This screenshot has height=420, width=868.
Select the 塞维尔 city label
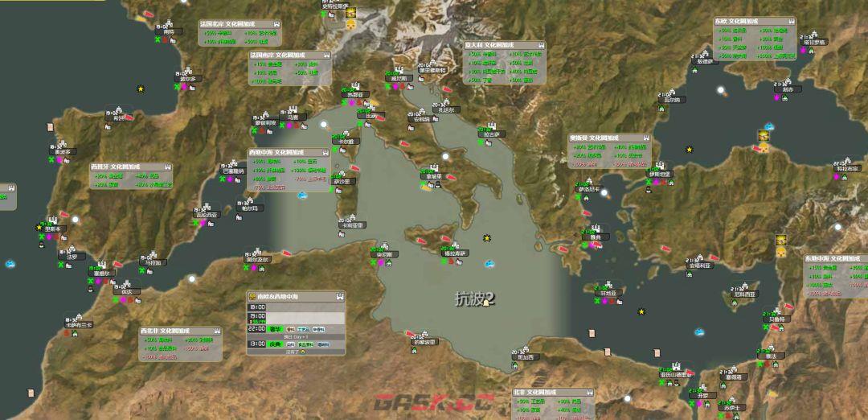click(102, 273)
